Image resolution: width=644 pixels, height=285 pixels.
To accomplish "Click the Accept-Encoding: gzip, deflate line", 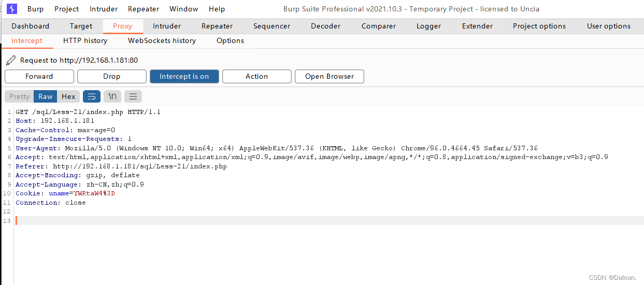I will tap(78, 175).
